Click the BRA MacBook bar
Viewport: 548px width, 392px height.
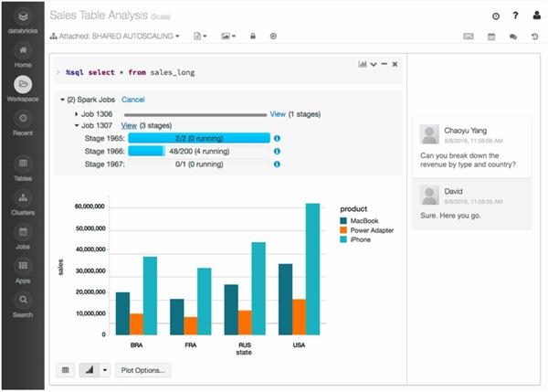tap(122, 313)
